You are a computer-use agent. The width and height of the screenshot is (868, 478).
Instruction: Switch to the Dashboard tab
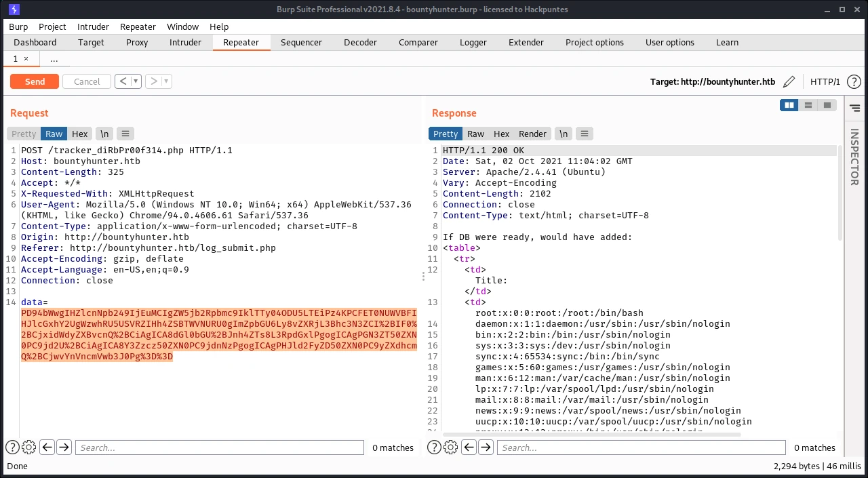click(x=35, y=42)
